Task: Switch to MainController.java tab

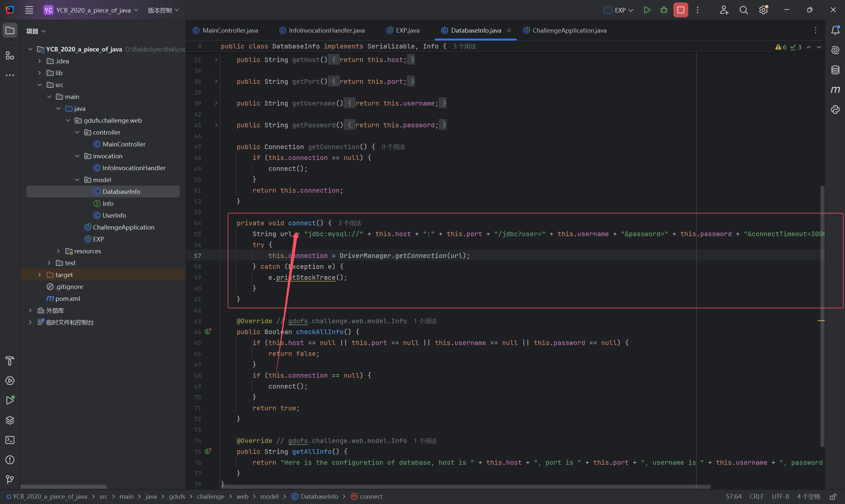Action: click(x=225, y=31)
